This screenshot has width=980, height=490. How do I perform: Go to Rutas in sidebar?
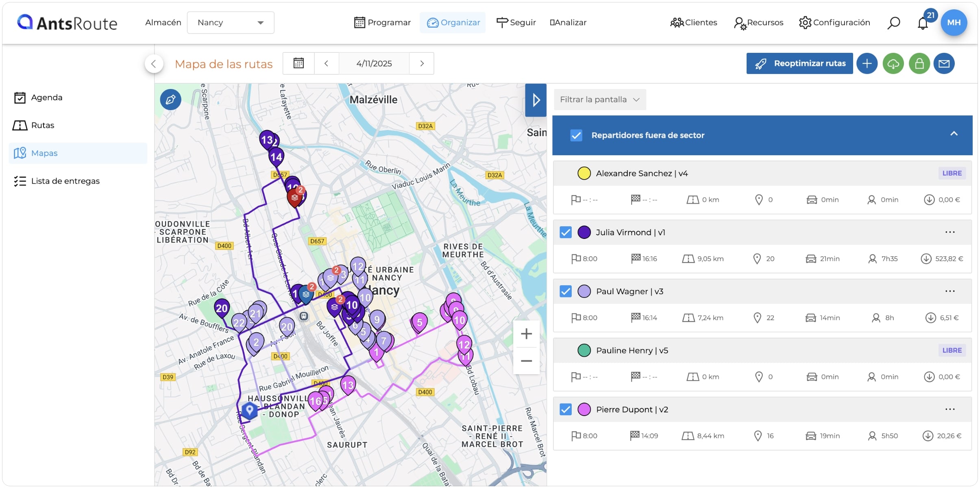click(78, 126)
